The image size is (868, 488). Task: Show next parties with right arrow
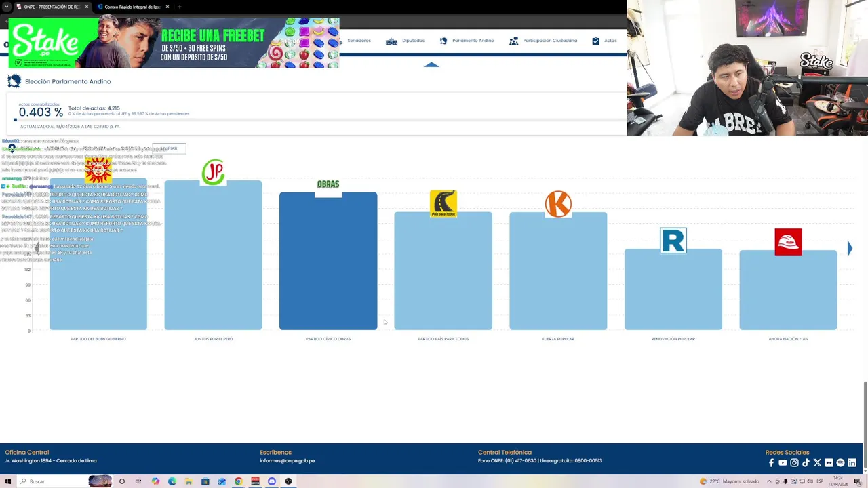coord(849,249)
